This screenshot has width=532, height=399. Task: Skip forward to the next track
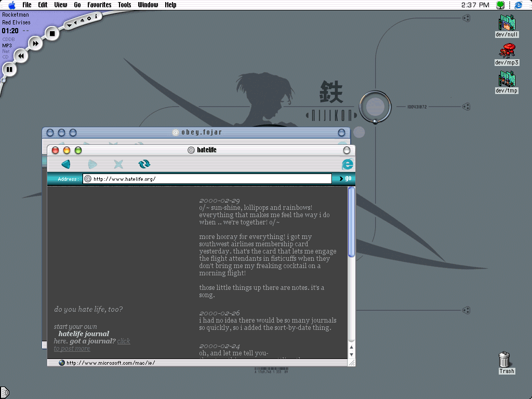tap(35, 44)
